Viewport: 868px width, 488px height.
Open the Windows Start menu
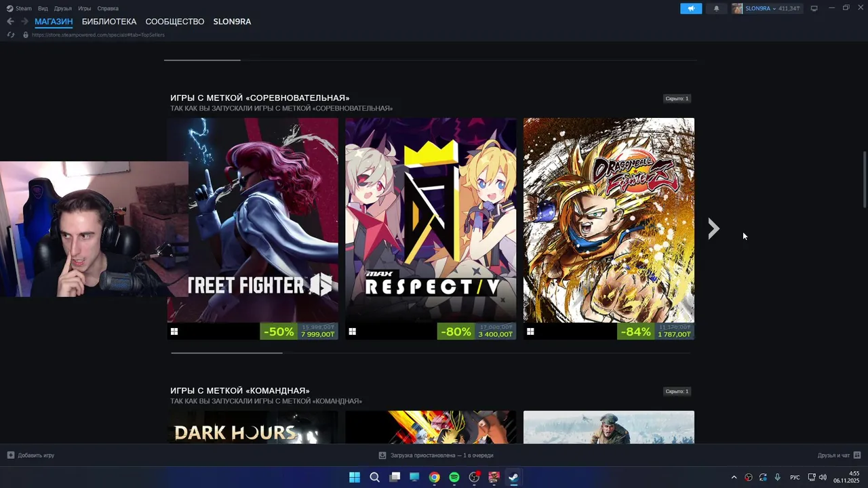pyautogui.click(x=355, y=477)
